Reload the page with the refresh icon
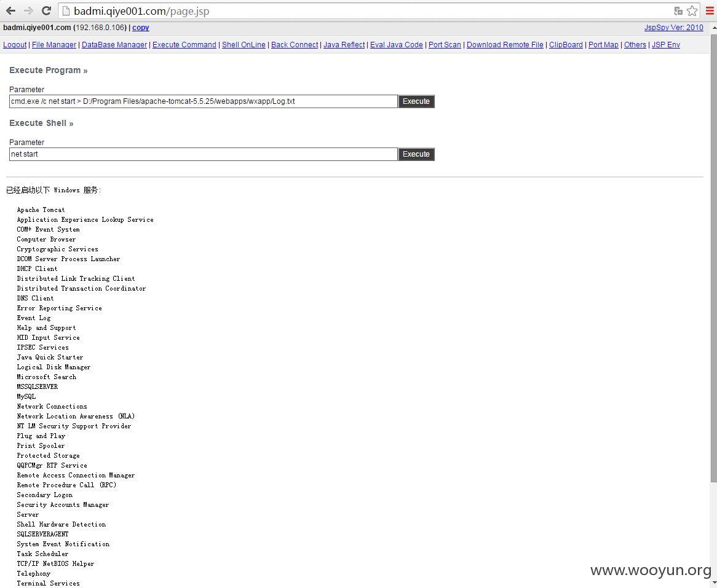Screen dimensions: 717x588 coord(46,10)
